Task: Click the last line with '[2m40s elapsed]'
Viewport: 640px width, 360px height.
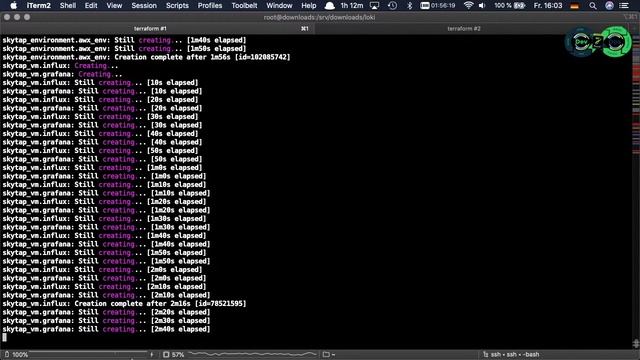Action: click(x=106, y=329)
